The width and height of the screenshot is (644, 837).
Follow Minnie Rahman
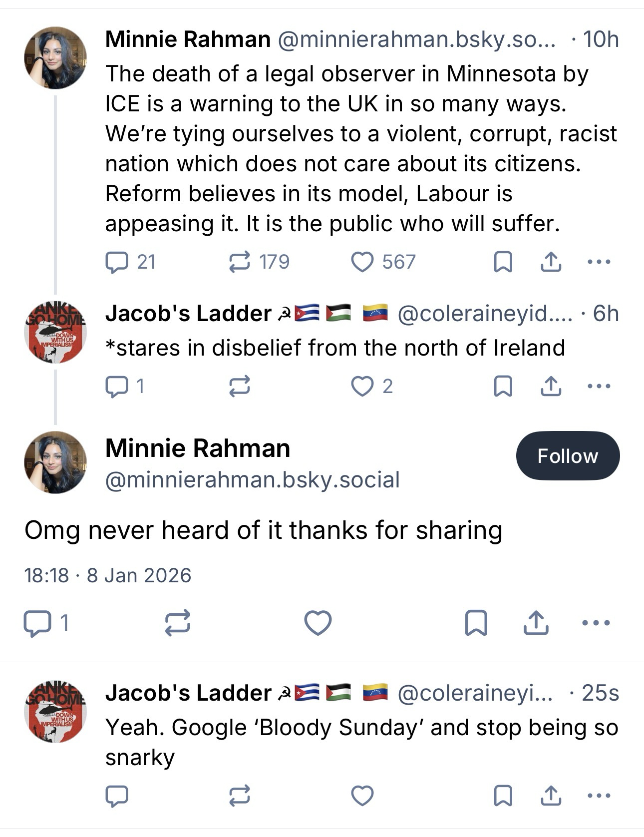pos(568,456)
